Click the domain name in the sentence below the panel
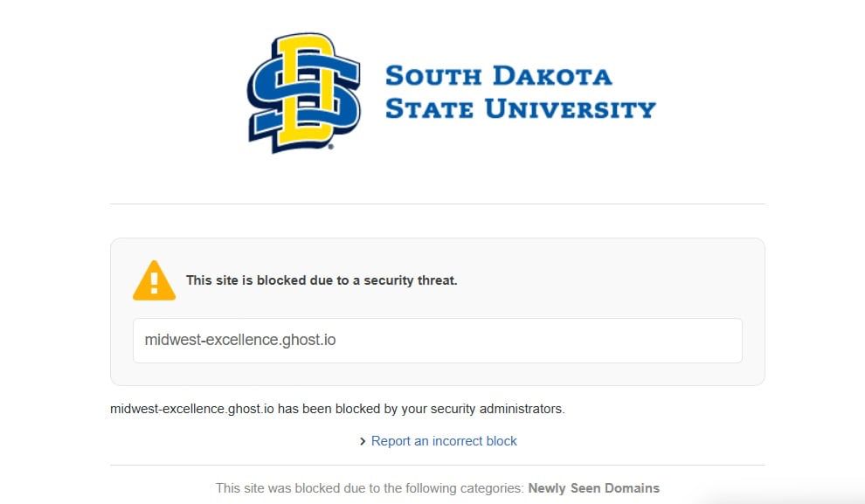 pos(192,408)
